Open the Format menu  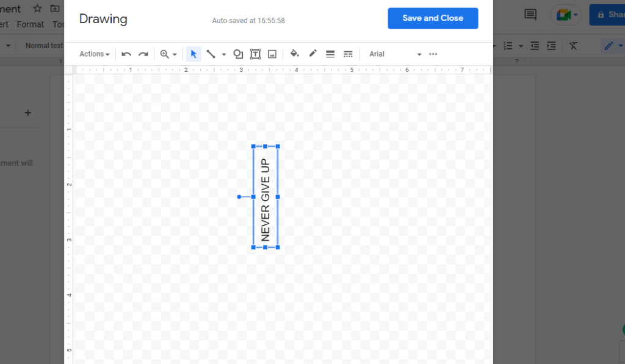click(29, 24)
